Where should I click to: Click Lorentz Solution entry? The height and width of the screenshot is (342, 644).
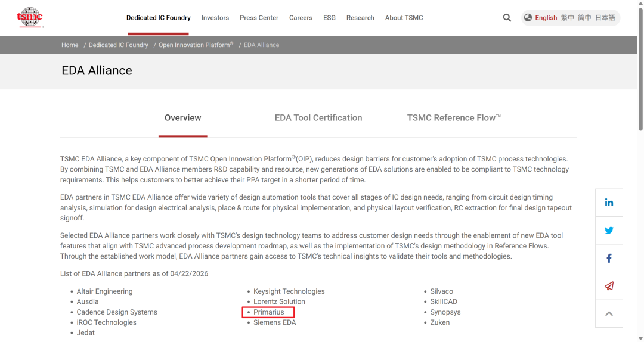pyautogui.click(x=279, y=301)
